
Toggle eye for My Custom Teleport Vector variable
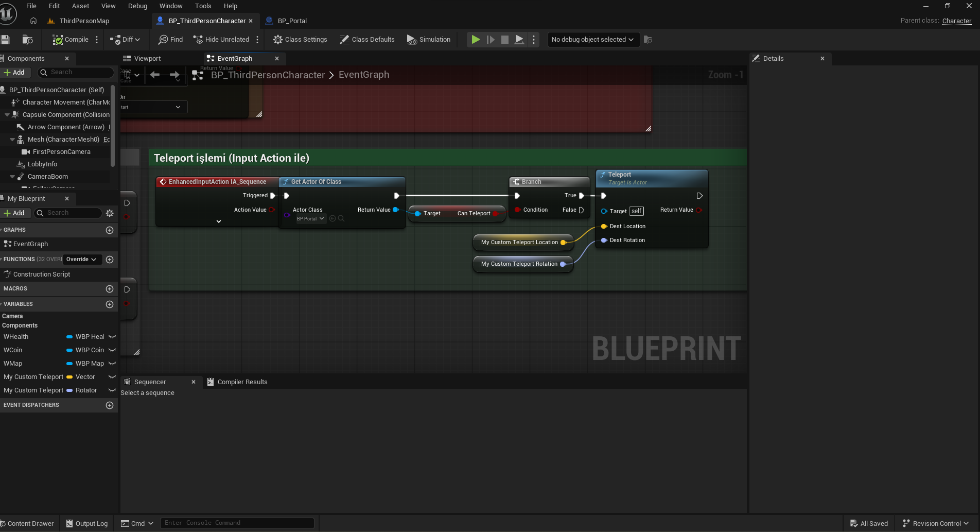[x=112, y=377]
